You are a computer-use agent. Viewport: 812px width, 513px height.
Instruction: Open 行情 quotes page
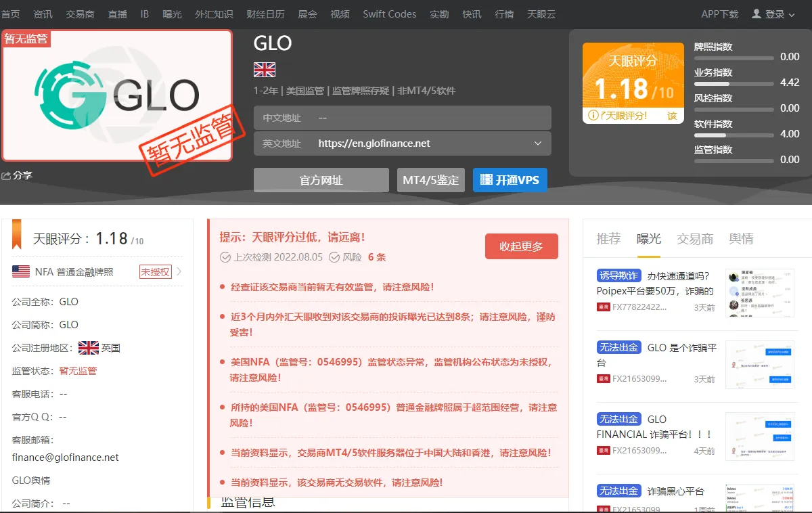coord(504,14)
